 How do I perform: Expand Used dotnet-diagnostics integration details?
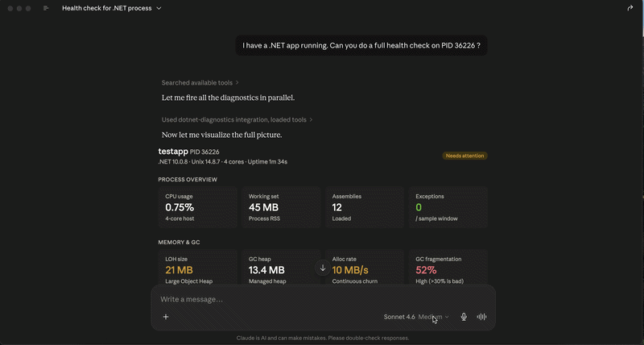click(x=237, y=119)
